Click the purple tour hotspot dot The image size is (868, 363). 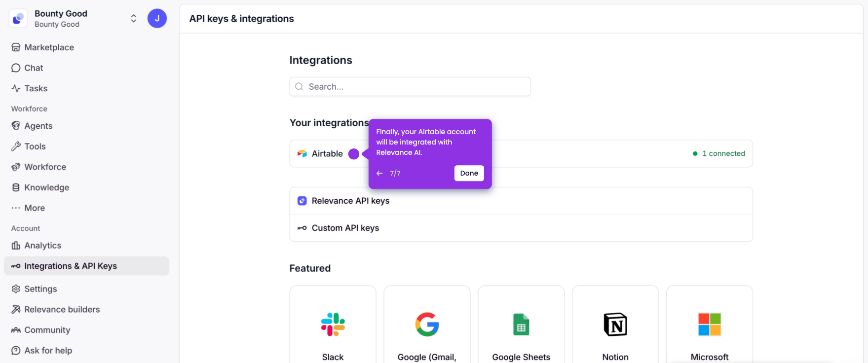354,154
